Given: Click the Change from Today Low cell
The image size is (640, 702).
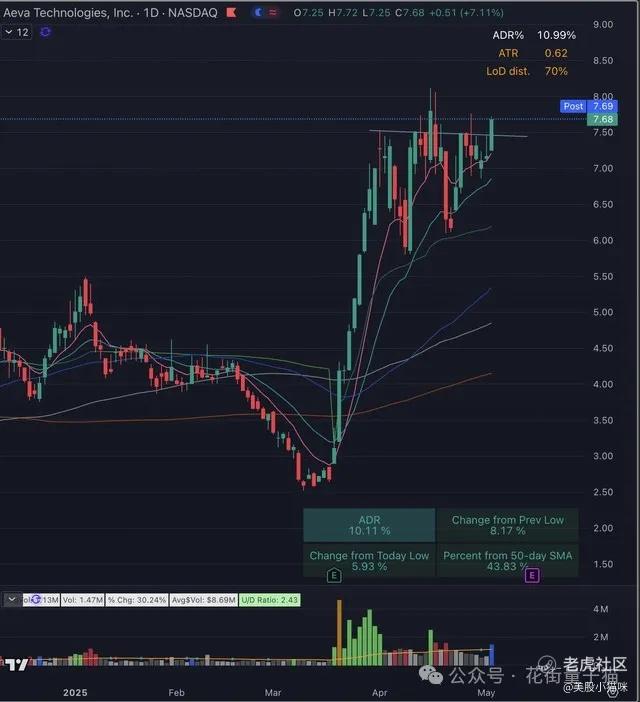Looking at the screenshot, I should [x=369, y=561].
